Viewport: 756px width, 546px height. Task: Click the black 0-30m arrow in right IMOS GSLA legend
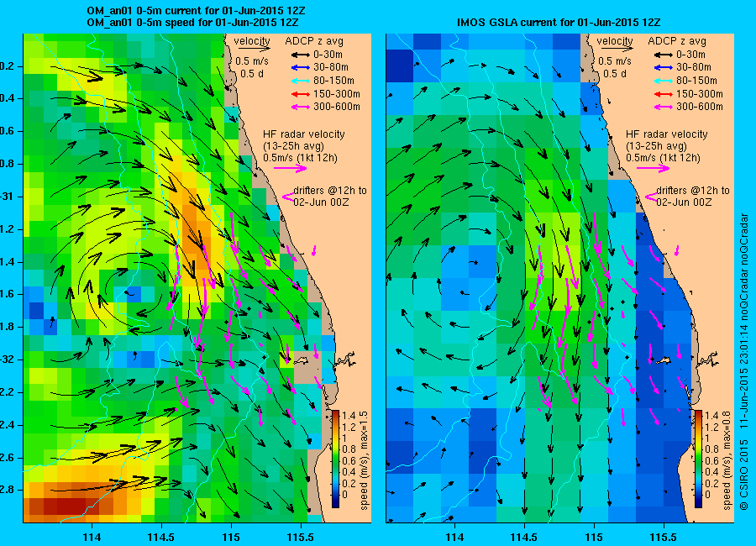click(x=663, y=55)
